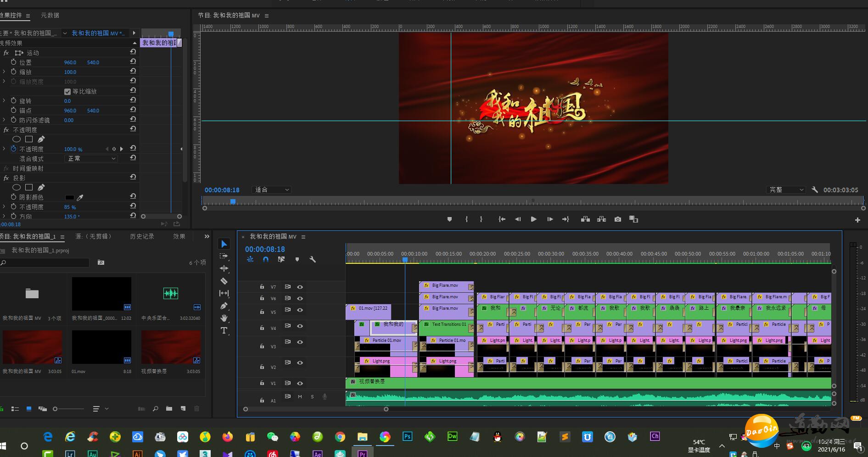Image resolution: width=868 pixels, height=457 pixels.
Task: Select the Razor tool
Action: [x=224, y=281]
